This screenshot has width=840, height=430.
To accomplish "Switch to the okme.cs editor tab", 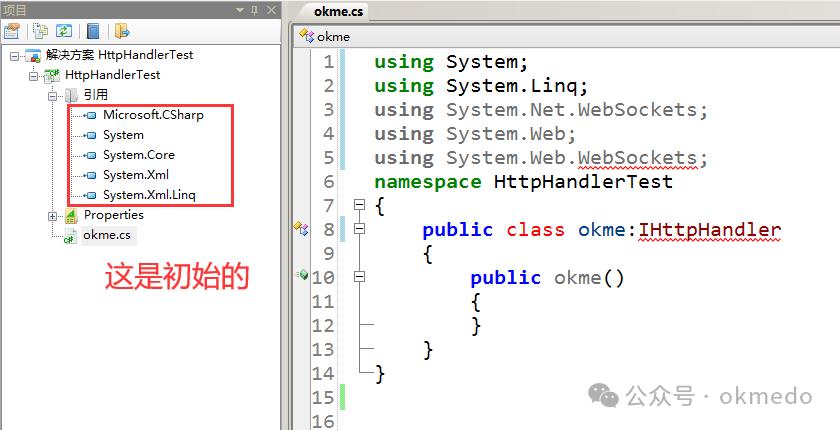I will (338, 11).
